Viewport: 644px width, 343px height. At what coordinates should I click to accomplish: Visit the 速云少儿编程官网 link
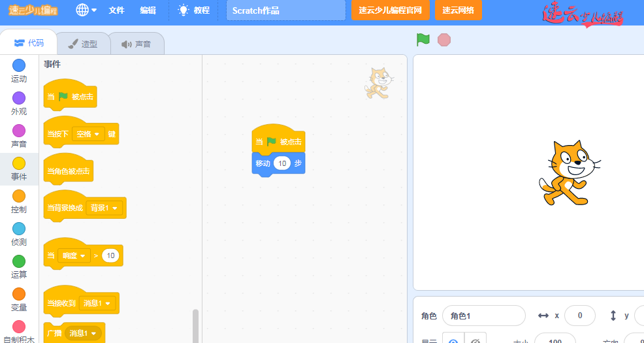pyautogui.click(x=390, y=10)
